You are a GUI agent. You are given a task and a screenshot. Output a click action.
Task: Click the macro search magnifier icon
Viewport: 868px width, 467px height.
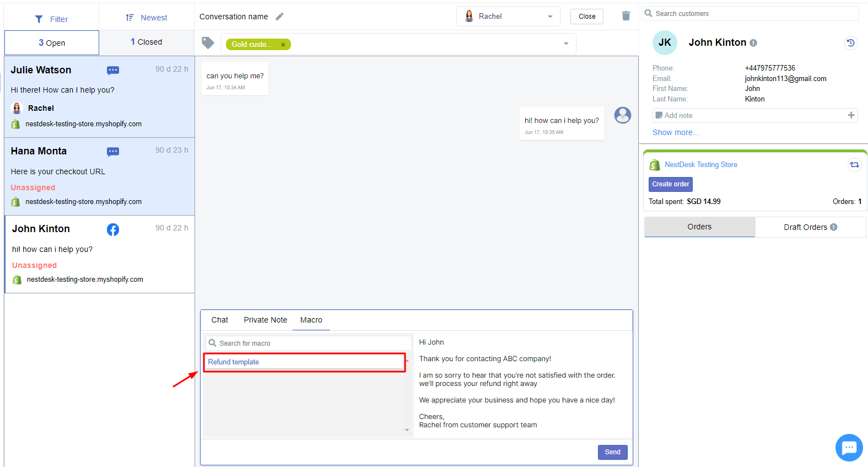click(212, 343)
